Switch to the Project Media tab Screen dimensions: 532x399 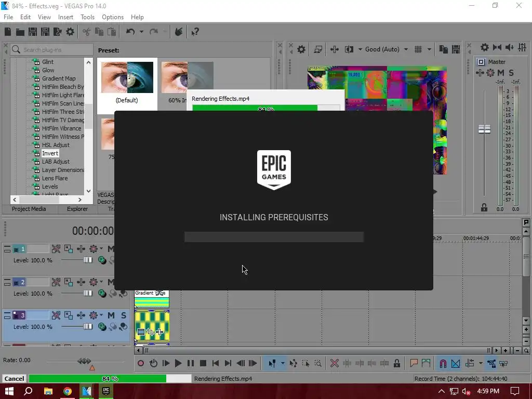tap(29, 209)
